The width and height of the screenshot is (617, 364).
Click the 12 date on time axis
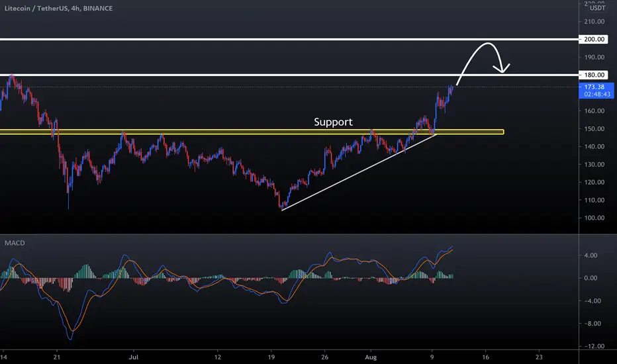click(218, 357)
